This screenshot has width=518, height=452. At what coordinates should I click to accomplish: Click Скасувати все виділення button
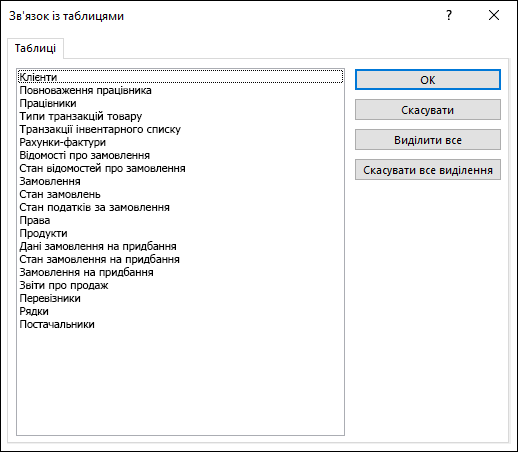(428, 170)
